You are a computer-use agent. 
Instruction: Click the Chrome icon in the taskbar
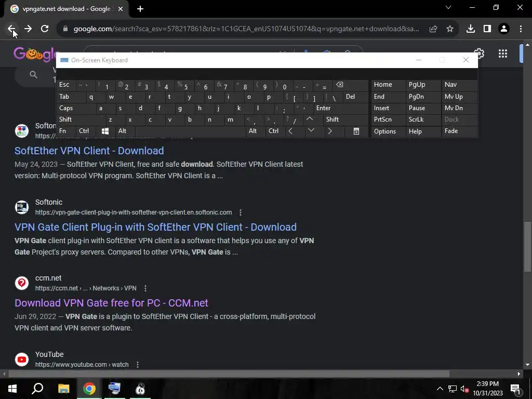(89, 389)
